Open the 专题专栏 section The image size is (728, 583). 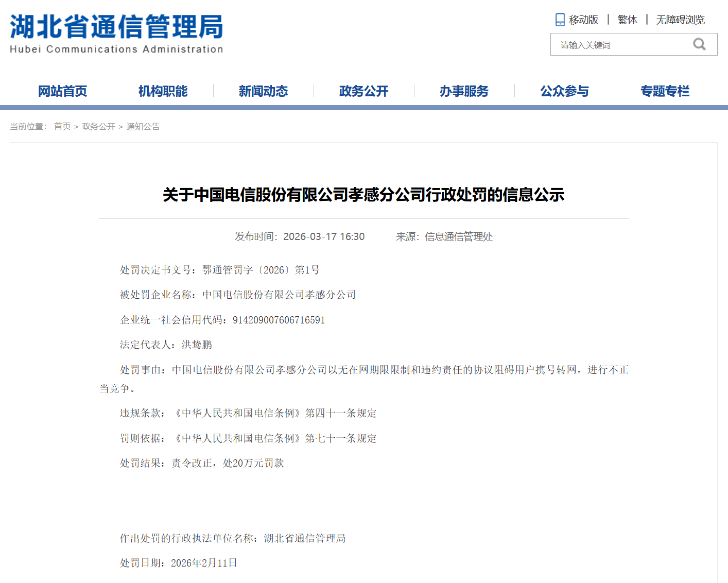pos(665,91)
